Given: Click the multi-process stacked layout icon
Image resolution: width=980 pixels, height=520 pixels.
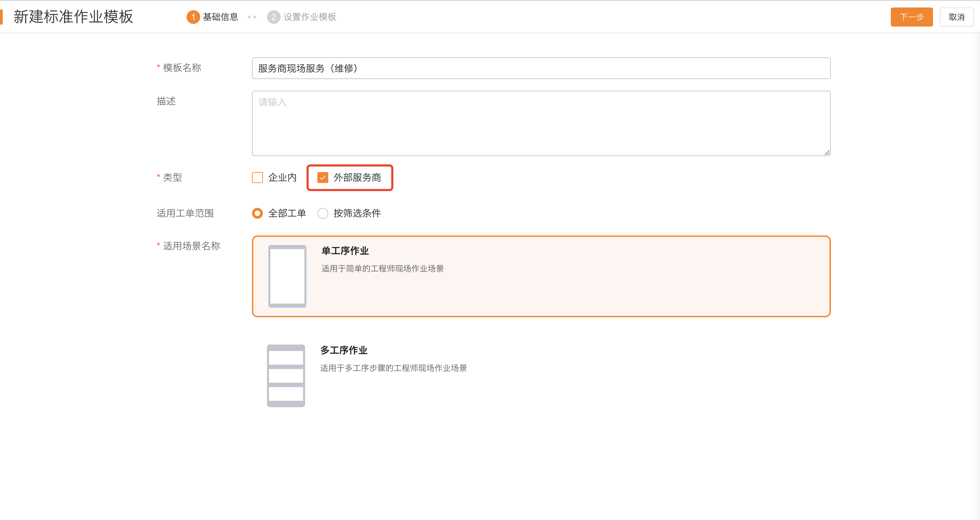Looking at the screenshot, I should click(x=286, y=376).
